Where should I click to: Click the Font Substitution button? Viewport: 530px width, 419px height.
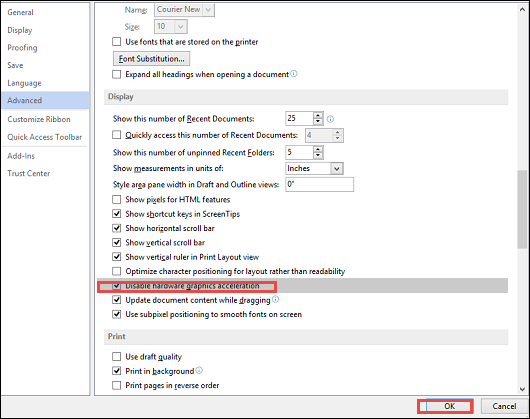click(x=151, y=59)
